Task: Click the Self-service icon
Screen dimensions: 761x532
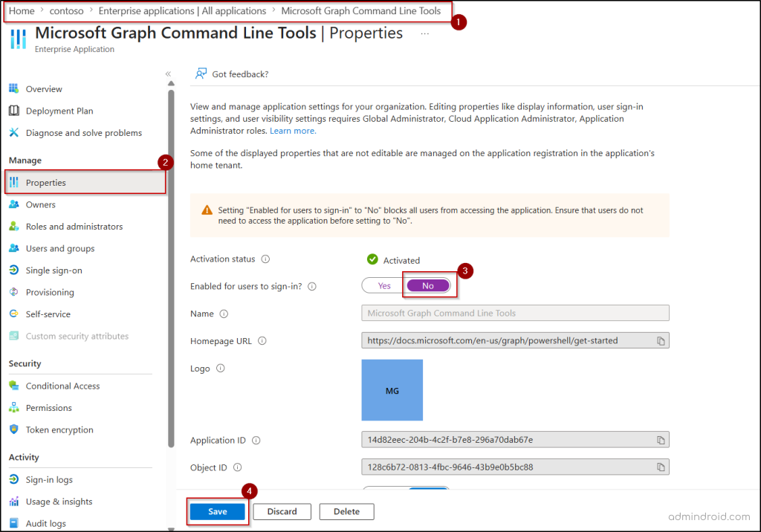Action: [x=13, y=314]
